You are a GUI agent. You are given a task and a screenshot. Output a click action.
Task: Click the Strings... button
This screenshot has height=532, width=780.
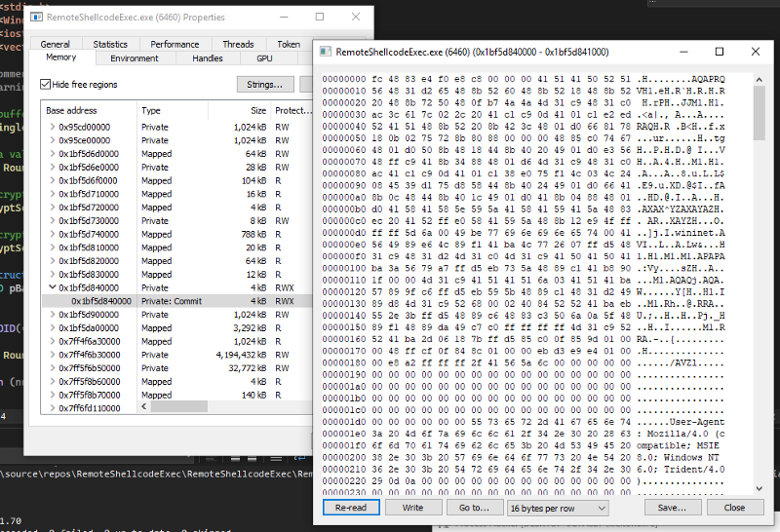(x=265, y=85)
